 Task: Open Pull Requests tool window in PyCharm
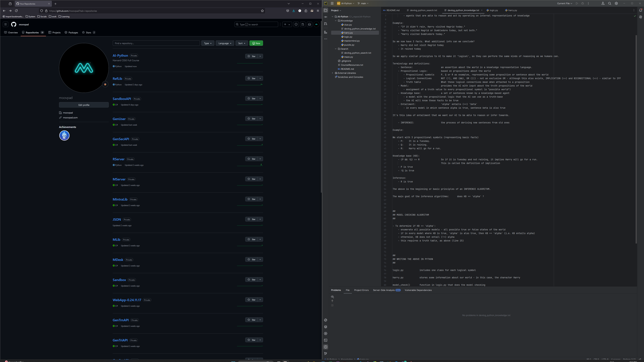325,24
